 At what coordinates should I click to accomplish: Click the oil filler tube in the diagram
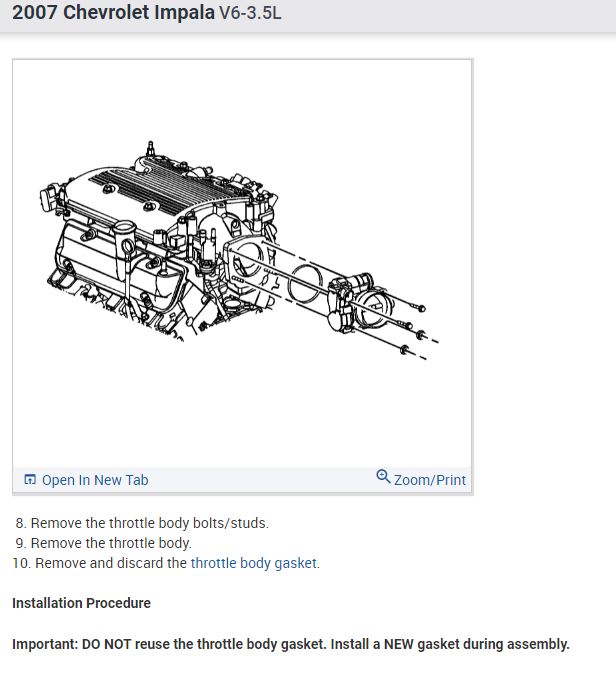tap(126, 248)
